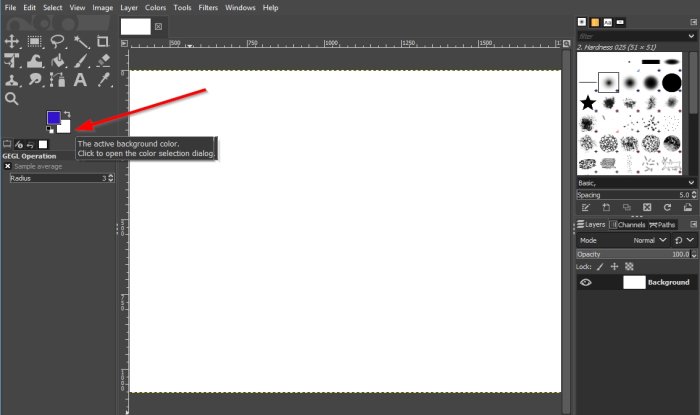This screenshot has width=700, height=415.
Task: Open the Images tab with white thumbnail
Action: tap(43, 144)
